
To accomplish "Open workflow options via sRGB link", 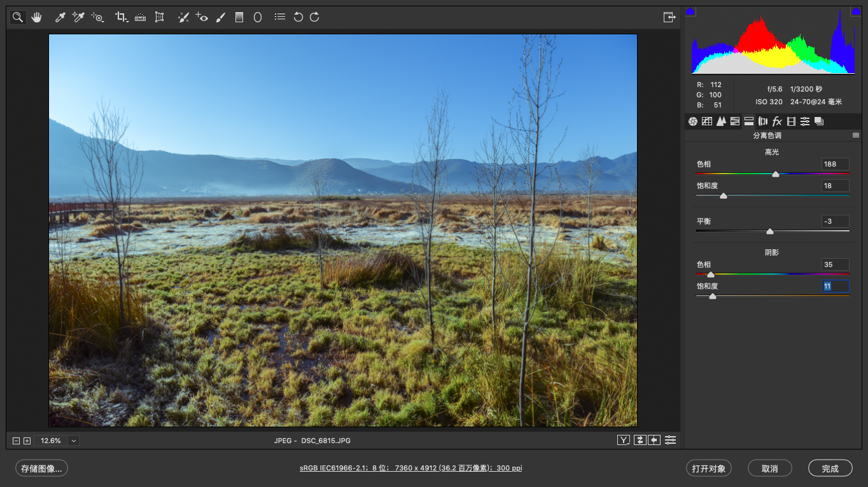I will [411, 468].
